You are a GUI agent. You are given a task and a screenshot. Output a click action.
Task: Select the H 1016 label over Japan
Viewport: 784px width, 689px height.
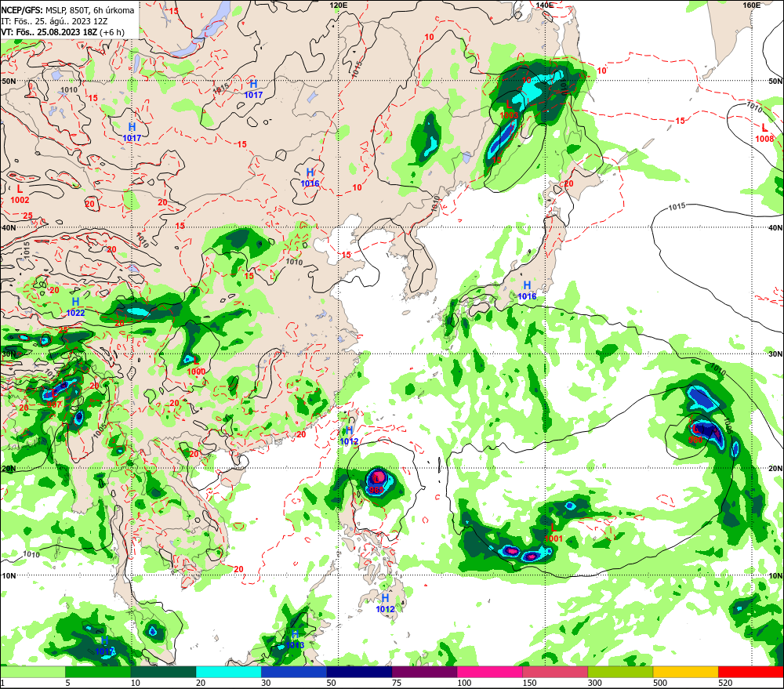click(x=527, y=291)
